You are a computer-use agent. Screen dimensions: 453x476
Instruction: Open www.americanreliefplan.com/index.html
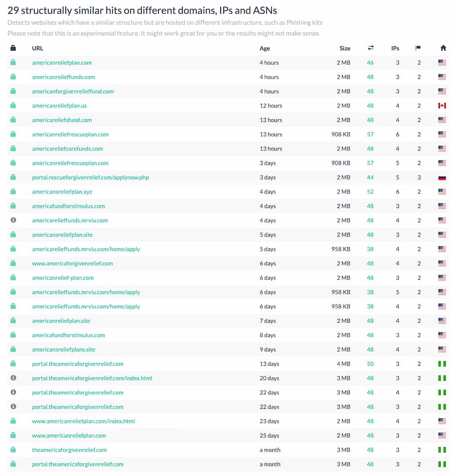coord(84,421)
